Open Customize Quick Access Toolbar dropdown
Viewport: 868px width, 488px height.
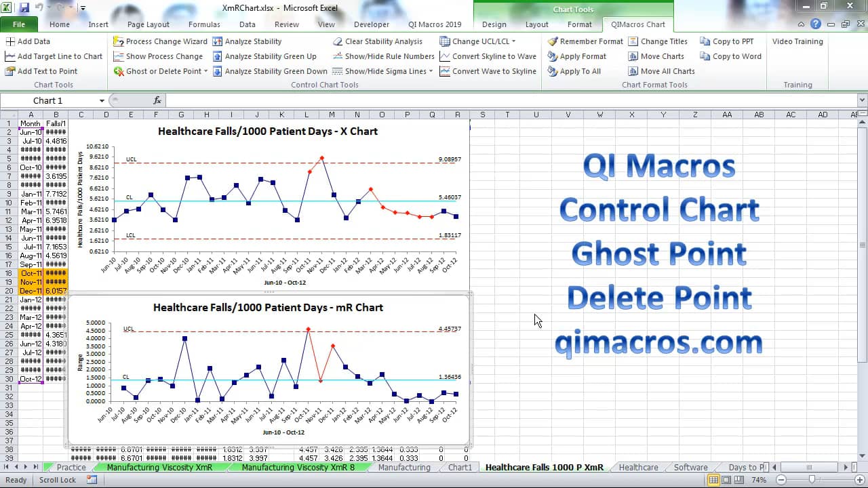83,9
